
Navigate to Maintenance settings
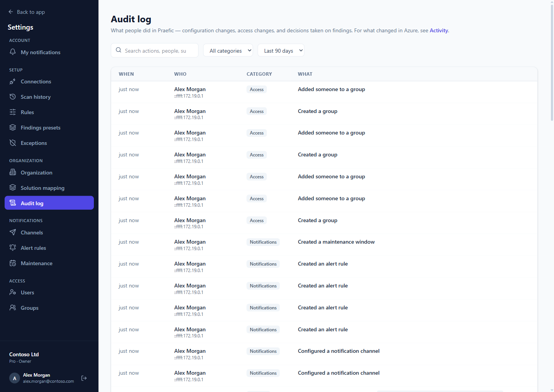49,263
